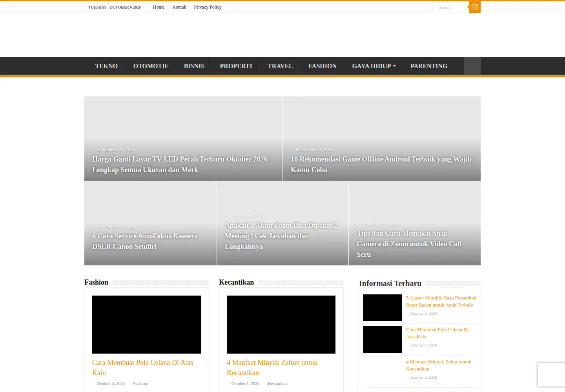The width and height of the screenshot is (565, 392).
Task: Focus the Search input field
Action: pyautogui.click(x=451, y=7)
